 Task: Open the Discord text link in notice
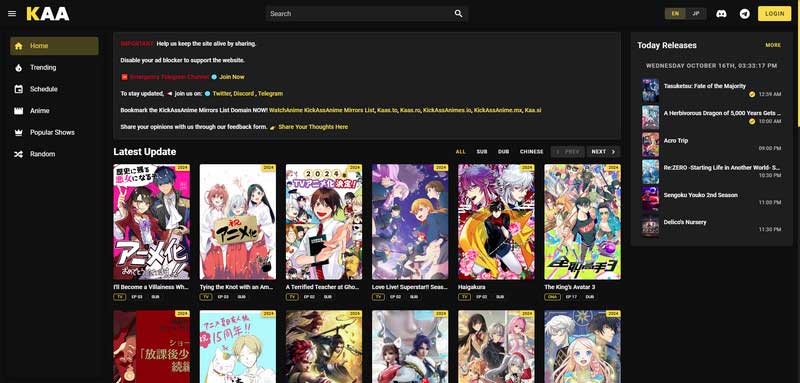click(244, 94)
